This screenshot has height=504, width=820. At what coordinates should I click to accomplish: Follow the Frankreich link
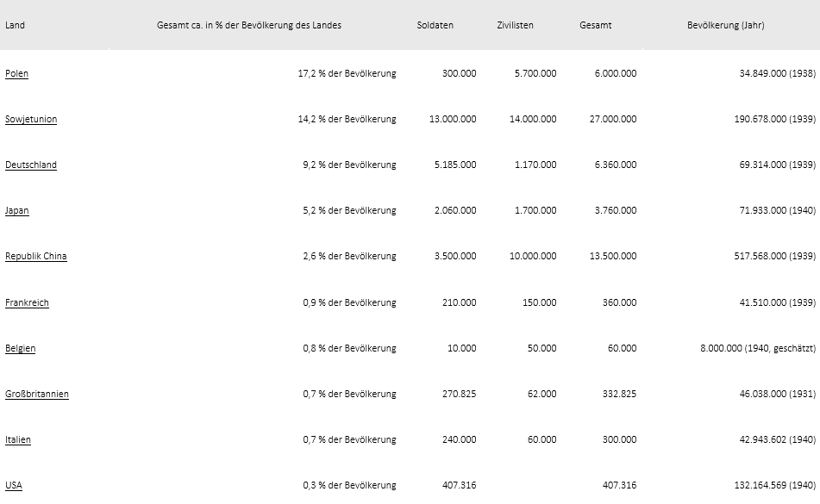tap(27, 303)
